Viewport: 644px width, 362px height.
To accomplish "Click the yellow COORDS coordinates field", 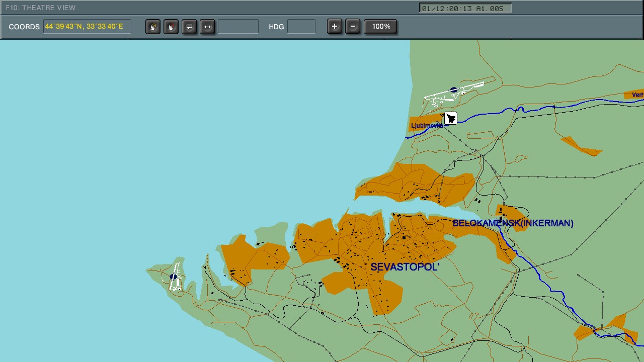I will coord(87,26).
